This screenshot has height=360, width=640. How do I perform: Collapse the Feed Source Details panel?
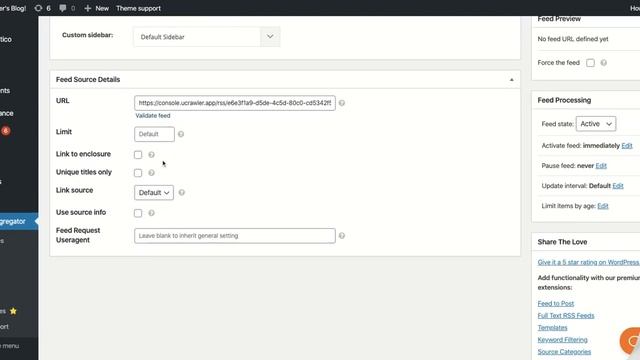[x=511, y=80]
